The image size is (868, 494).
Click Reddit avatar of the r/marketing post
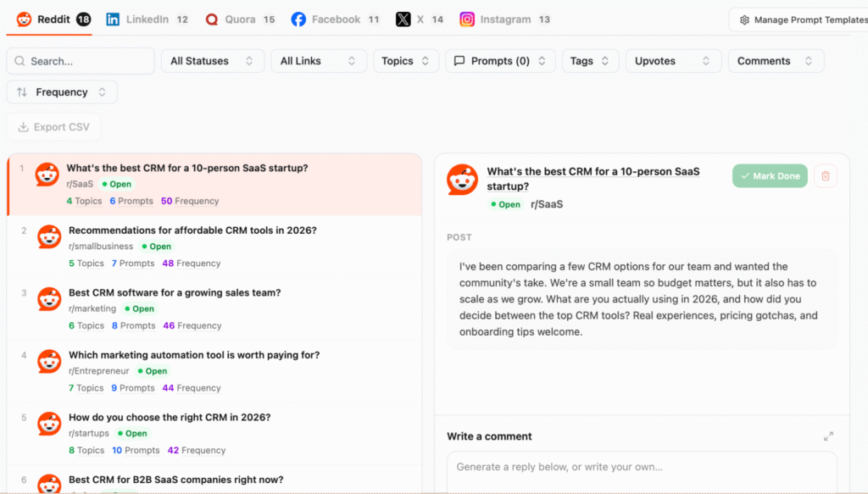click(49, 299)
